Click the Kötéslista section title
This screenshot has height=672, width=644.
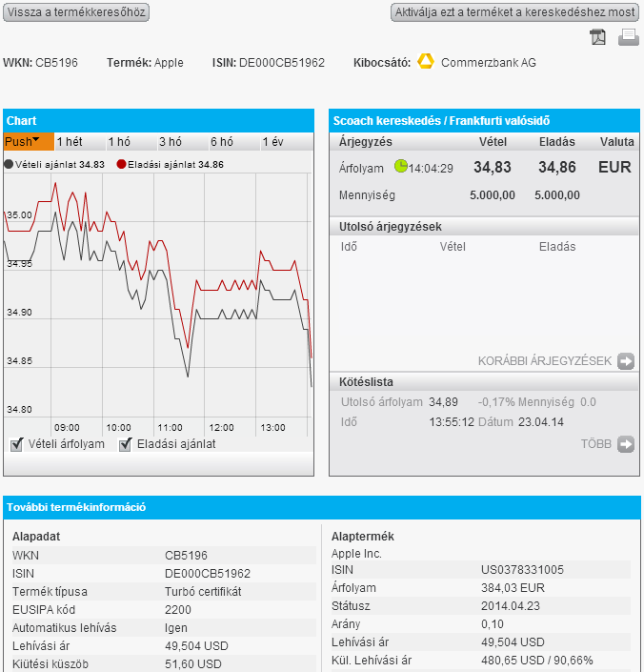click(366, 382)
